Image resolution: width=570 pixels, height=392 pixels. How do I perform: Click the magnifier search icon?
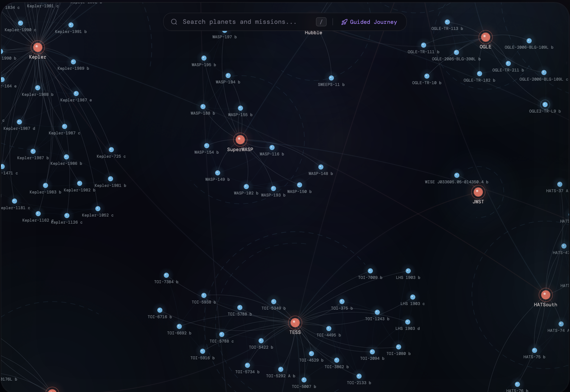(x=174, y=22)
